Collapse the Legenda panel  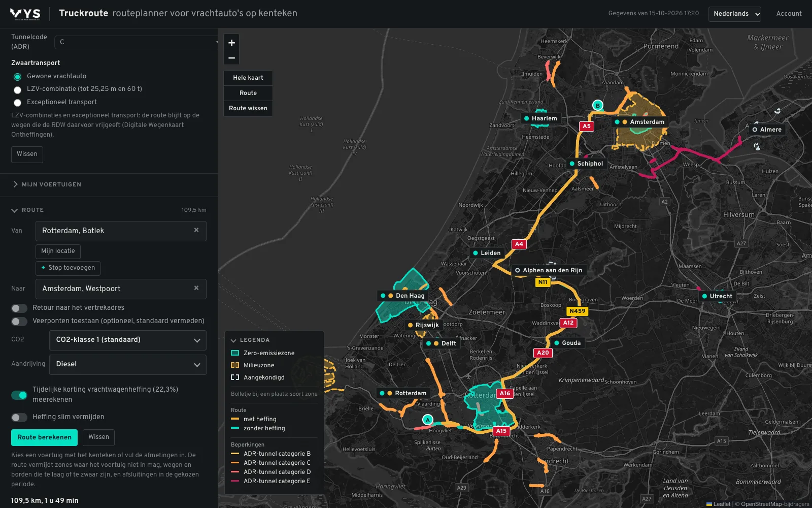pyautogui.click(x=250, y=340)
